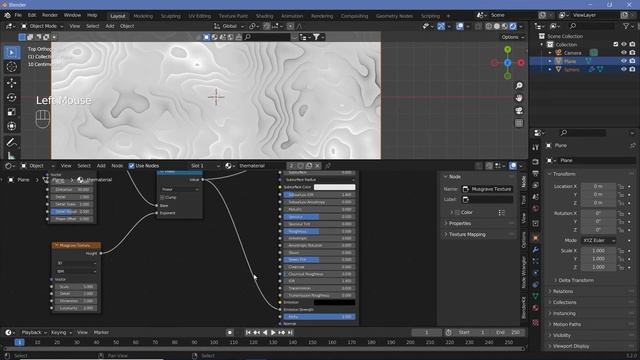The height and width of the screenshot is (360, 640).
Task: Open the Slot 1 material slot dropdown
Action: pos(205,166)
